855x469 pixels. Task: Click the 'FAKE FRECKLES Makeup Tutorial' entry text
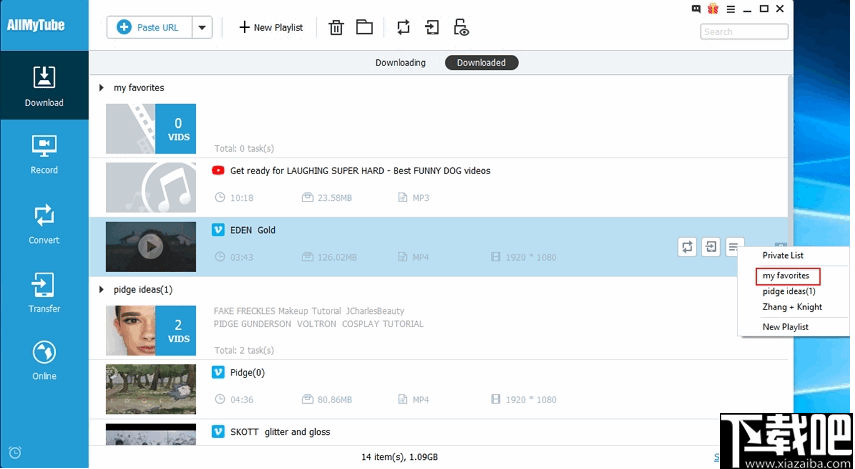coord(309,311)
